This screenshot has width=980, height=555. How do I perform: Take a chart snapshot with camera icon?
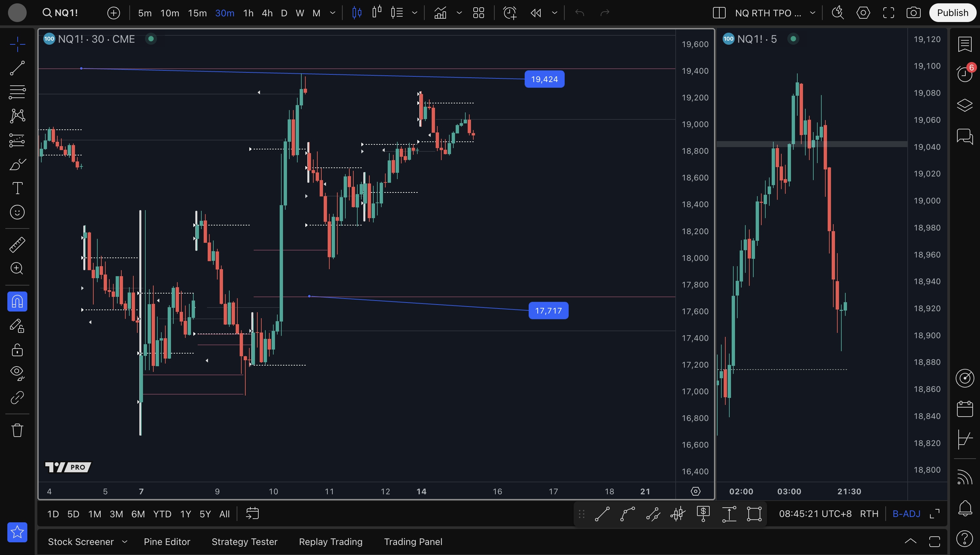tap(913, 13)
